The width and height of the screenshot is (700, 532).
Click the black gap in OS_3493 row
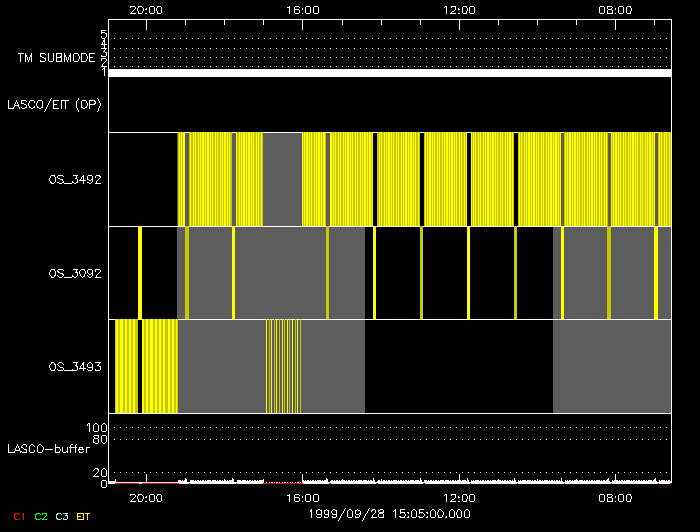[458, 366]
